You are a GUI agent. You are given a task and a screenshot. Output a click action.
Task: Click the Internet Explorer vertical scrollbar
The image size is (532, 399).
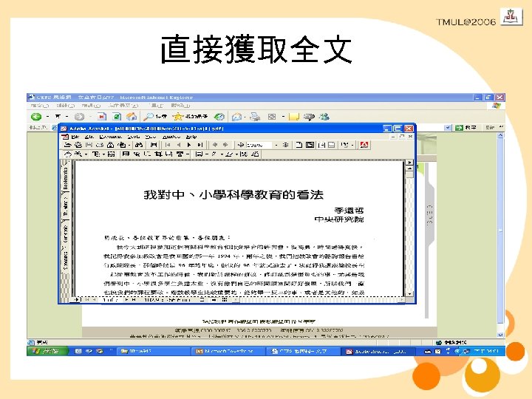point(500,235)
